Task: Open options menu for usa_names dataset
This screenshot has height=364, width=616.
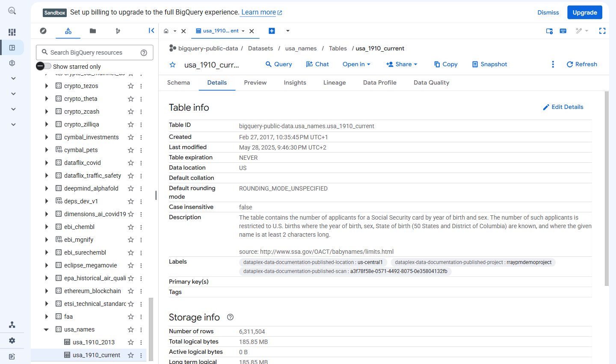Action: [x=141, y=329]
